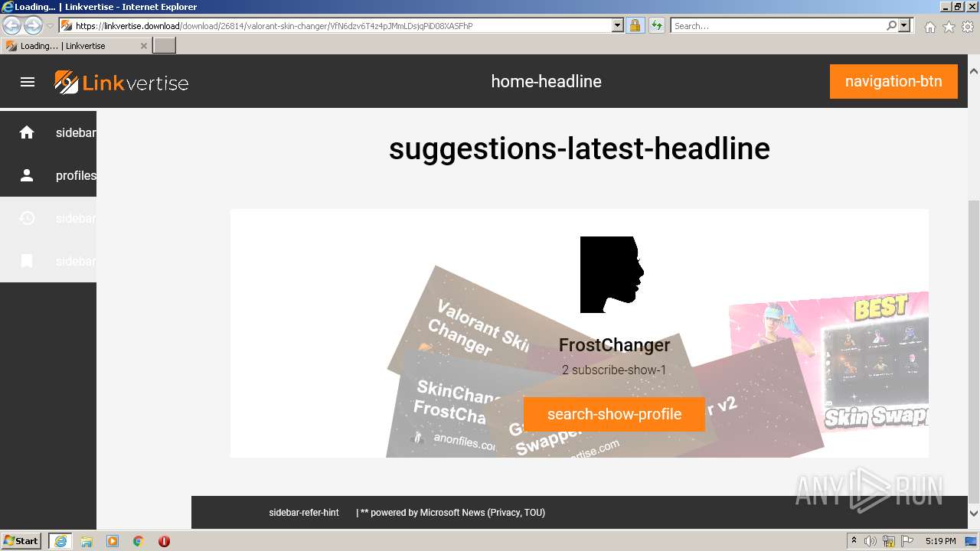Open Favorites with the star icon
This screenshot has height=551, width=980.
tap(949, 27)
